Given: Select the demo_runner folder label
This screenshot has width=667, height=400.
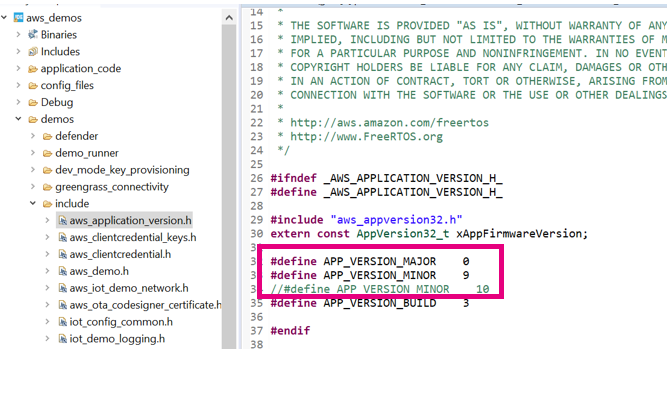Looking at the screenshot, I should pyautogui.click(x=87, y=153).
